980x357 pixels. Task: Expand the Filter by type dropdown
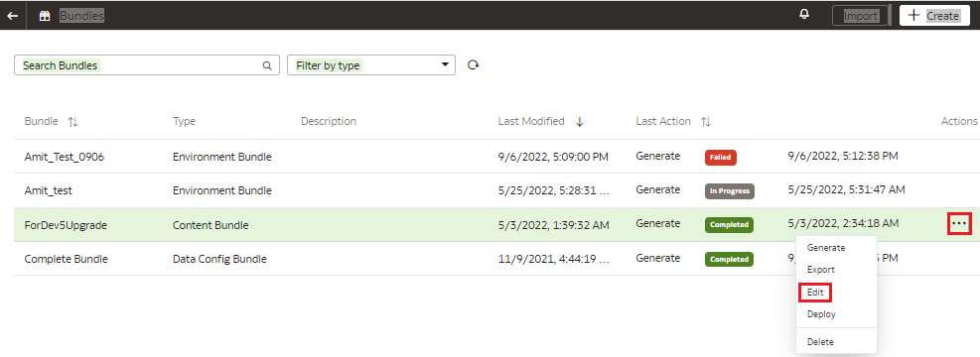(x=371, y=64)
